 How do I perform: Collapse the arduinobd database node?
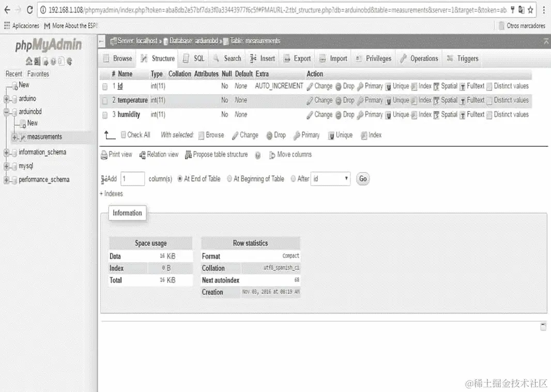[6, 112]
